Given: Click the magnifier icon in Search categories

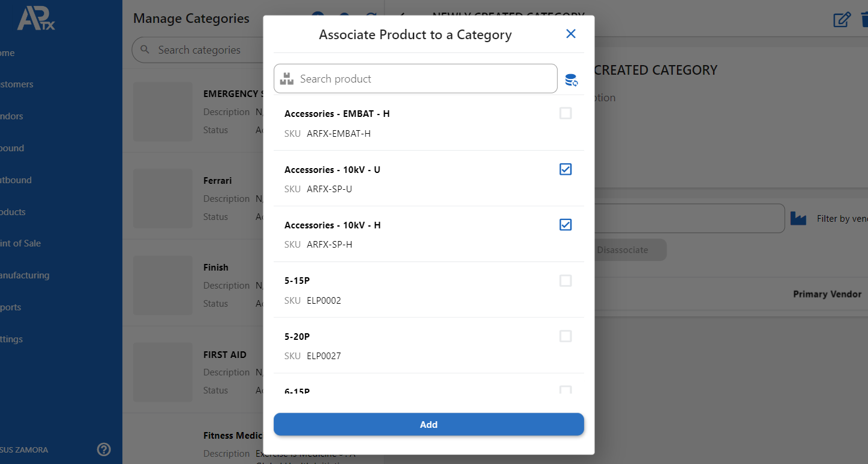Looking at the screenshot, I should 145,50.
